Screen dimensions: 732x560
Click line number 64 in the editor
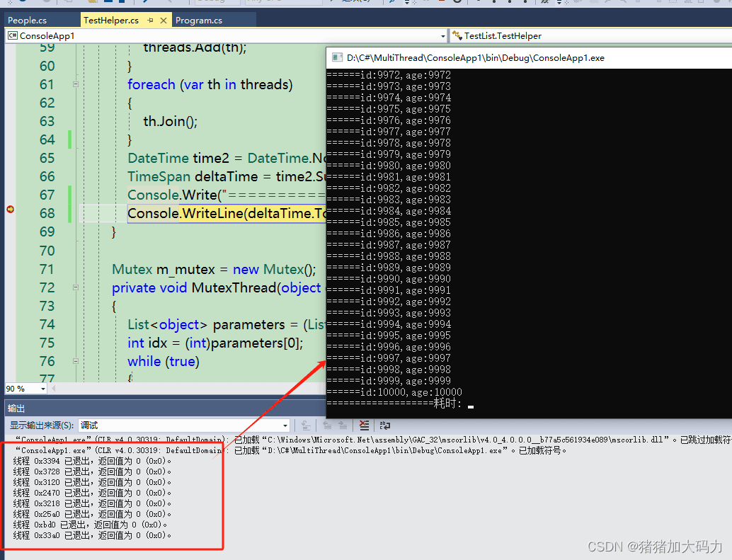pos(47,139)
